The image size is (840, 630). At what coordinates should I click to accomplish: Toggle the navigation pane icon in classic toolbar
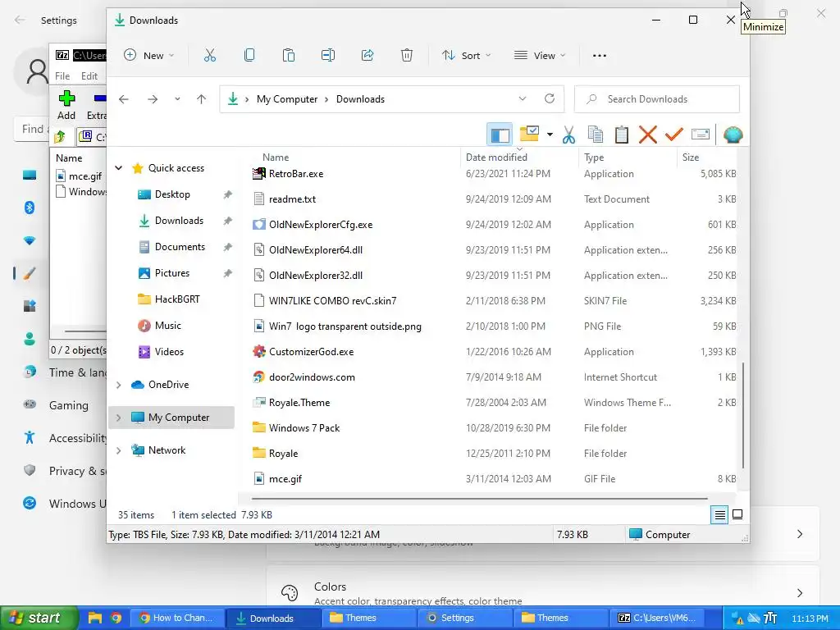(x=500, y=135)
